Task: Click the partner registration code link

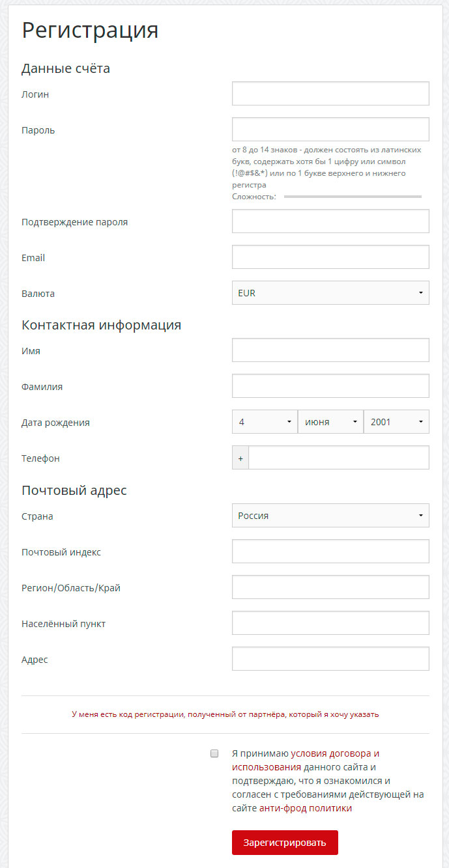Action: pyautogui.click(x=225, y=714)
